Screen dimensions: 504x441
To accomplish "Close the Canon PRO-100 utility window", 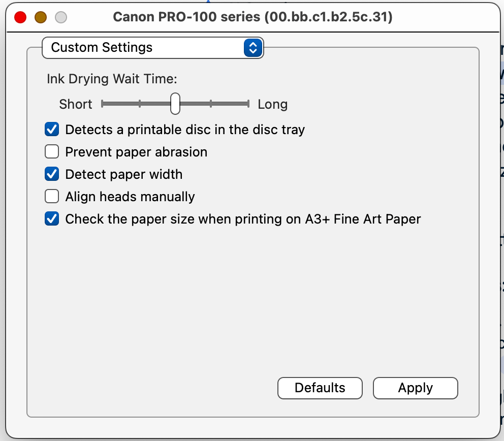I will [19, 17].
